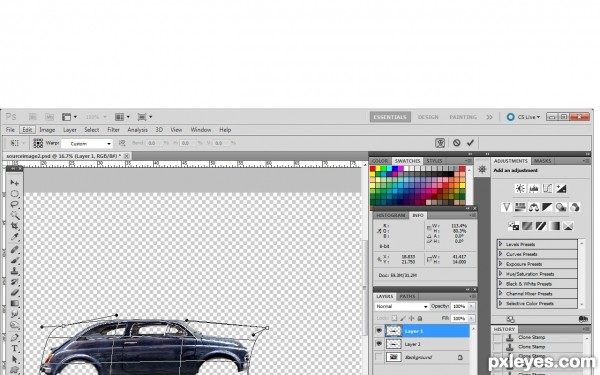Select the Elliptical Marquee tool

coord(15,193)
